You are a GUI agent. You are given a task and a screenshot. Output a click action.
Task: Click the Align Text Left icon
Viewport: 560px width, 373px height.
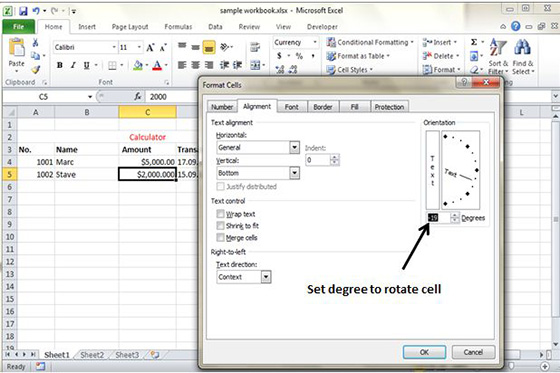pos(182,65)
